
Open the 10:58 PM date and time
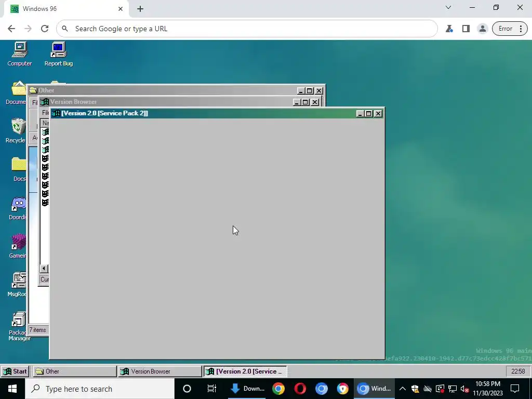[487, 389]
